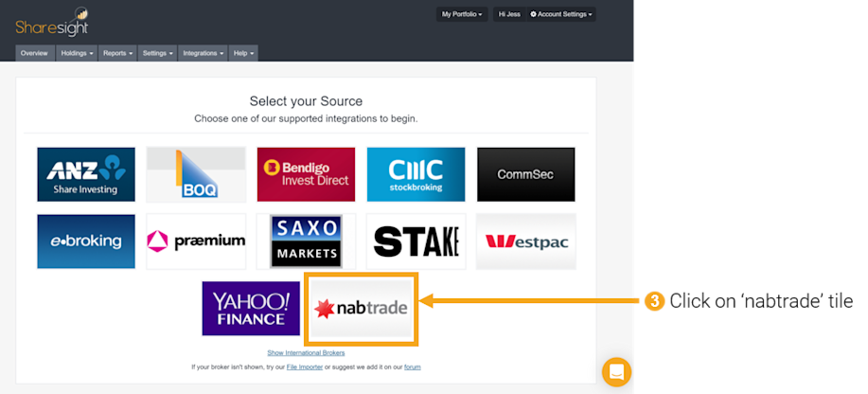Open the Settings dropdown menu

157,53
